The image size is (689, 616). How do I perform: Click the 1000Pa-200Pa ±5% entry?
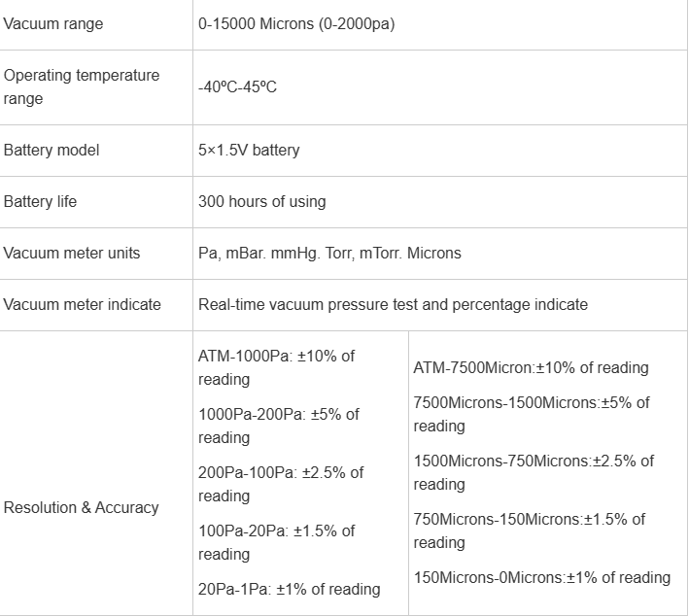(278, 426)
